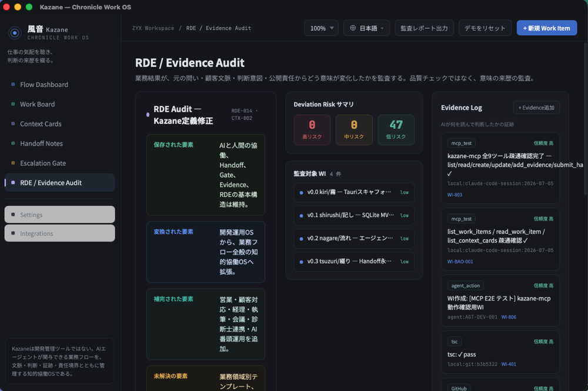Image resolution: width=588 pixels, height=391 pixels.
Task: Select RDE / Evidence Audit sidebar item
Action: click(59, 183)
